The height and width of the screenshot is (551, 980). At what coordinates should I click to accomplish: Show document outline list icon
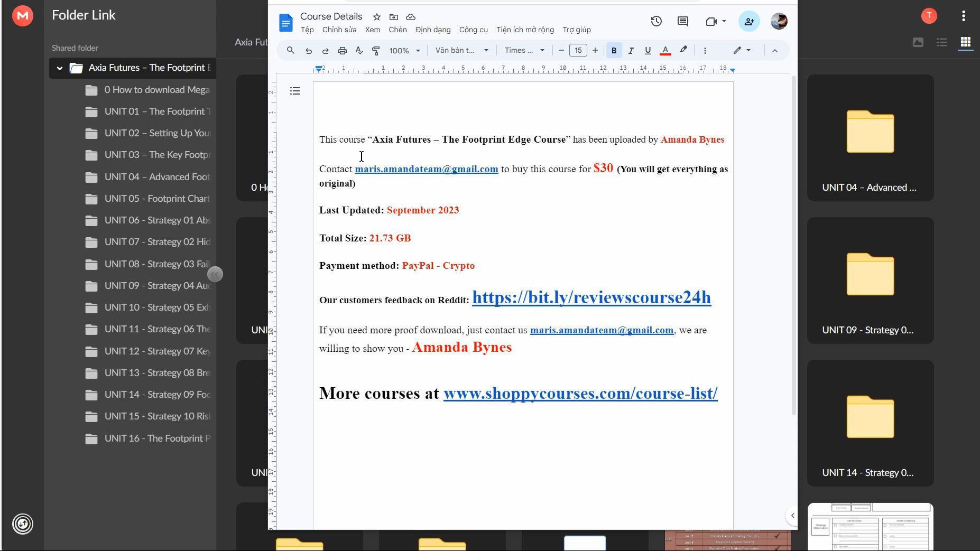[x=295, y=91]
